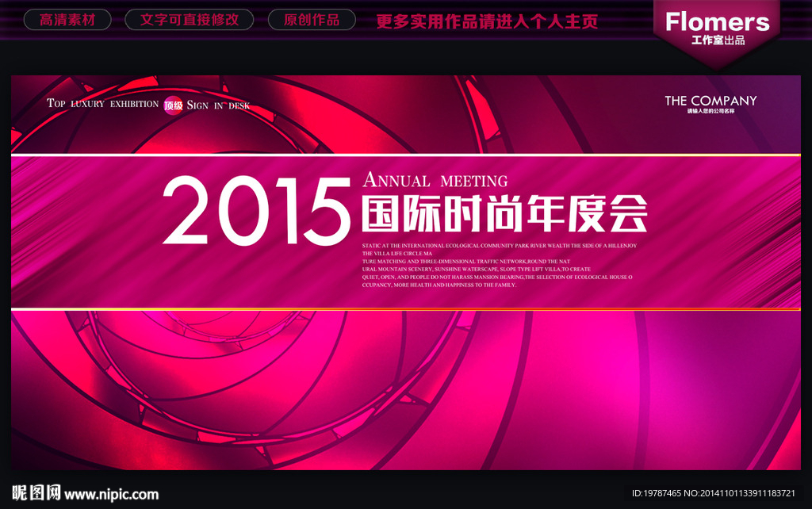812x509 pixels.
Task: Click the Sign In Desk text
Action: coord(218,105)
